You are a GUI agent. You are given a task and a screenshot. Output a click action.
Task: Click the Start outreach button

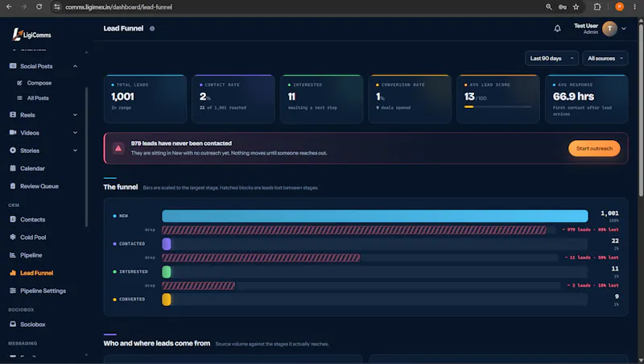tap(594, 148)
